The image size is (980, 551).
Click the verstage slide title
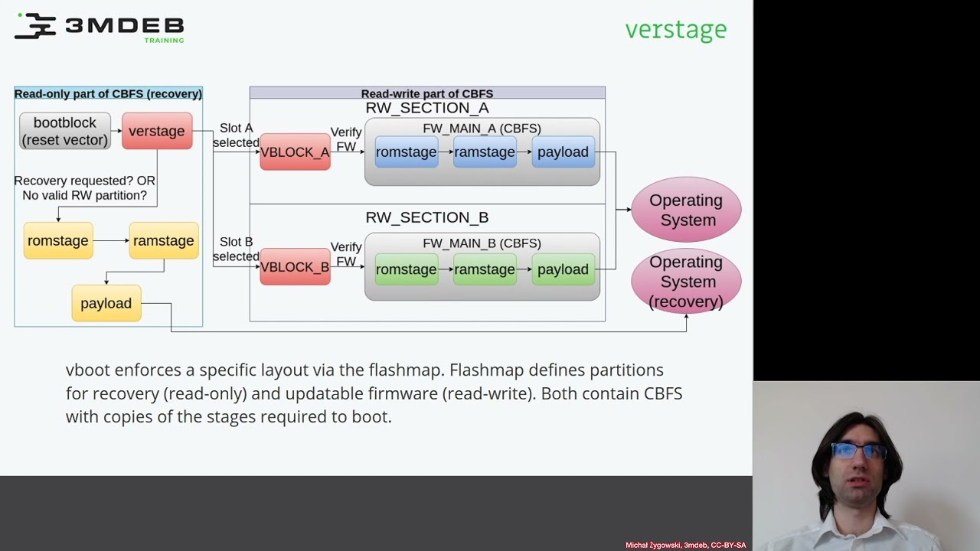[x=676, y=30]
